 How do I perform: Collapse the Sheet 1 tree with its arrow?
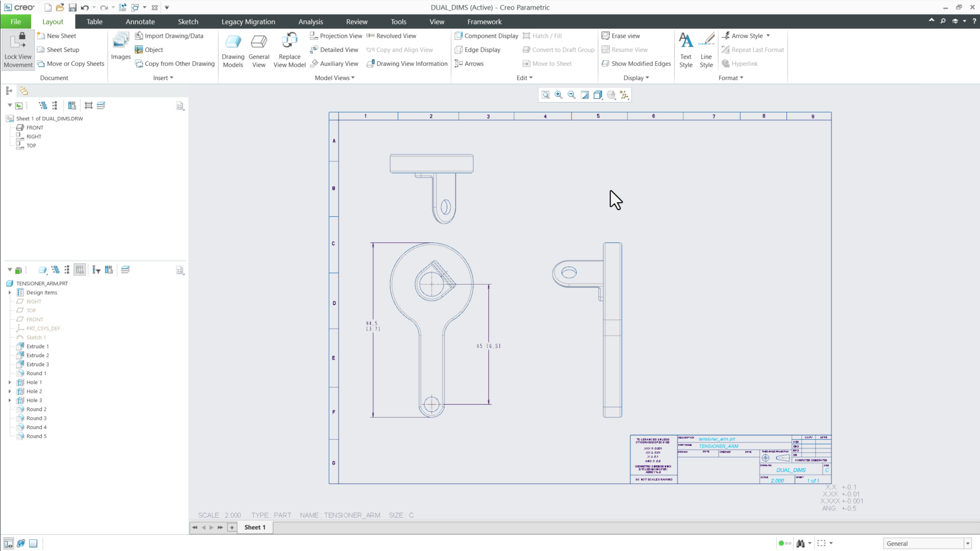[9, 105]
